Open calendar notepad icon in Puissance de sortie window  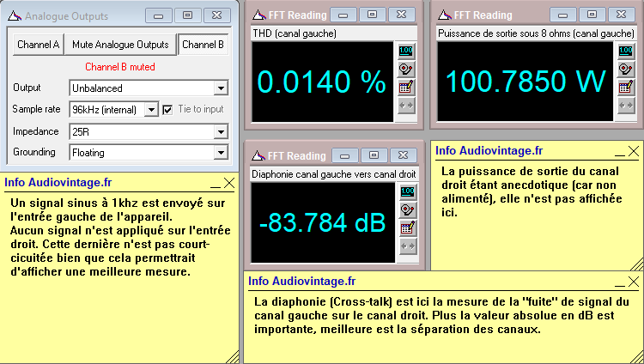coord(625,87)
